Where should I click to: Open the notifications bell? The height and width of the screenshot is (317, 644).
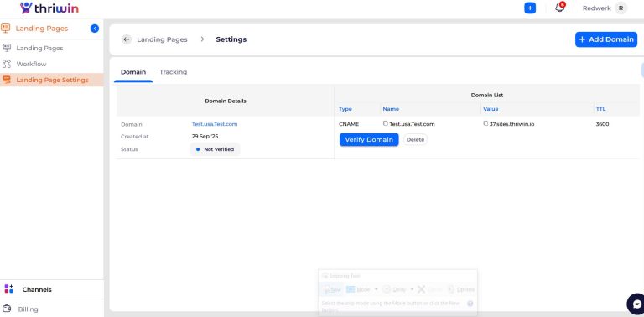tap(560, 8)
